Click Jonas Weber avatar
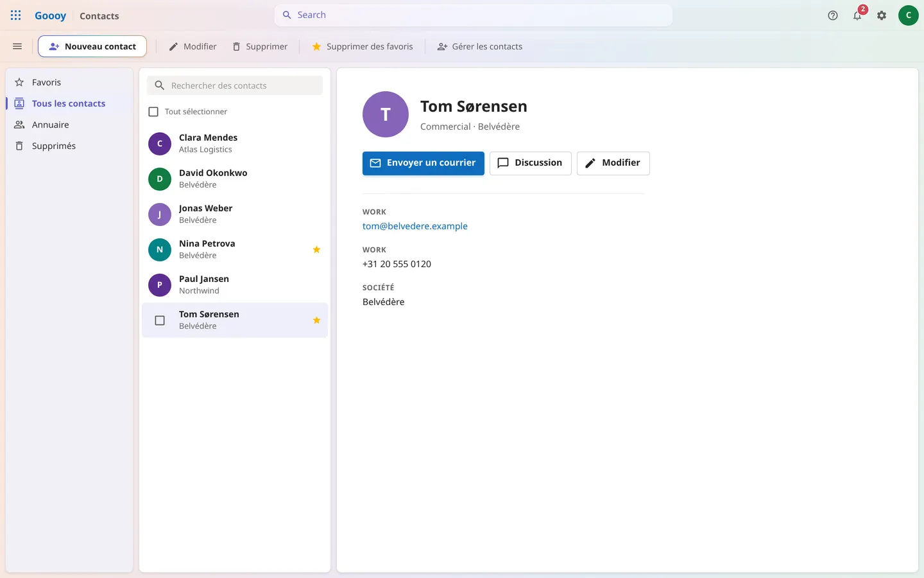This screenshot has height=578, width=924. [x=160, y=214]
